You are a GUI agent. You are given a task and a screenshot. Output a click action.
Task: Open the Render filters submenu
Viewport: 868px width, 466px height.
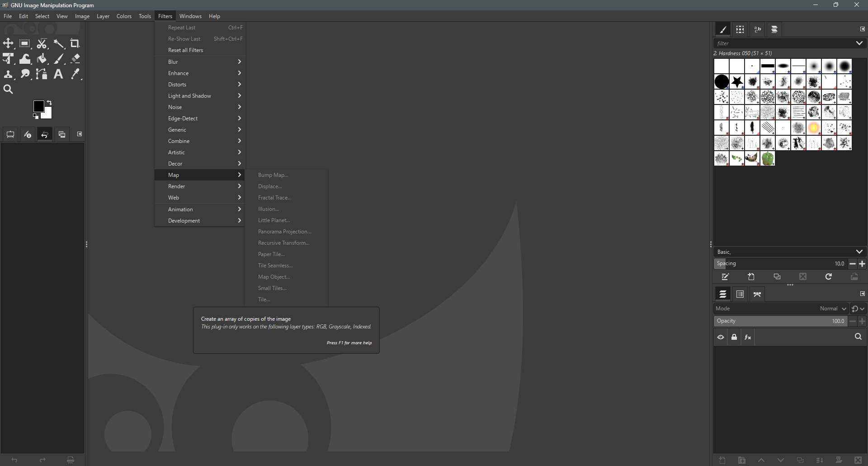pos(200,186)
